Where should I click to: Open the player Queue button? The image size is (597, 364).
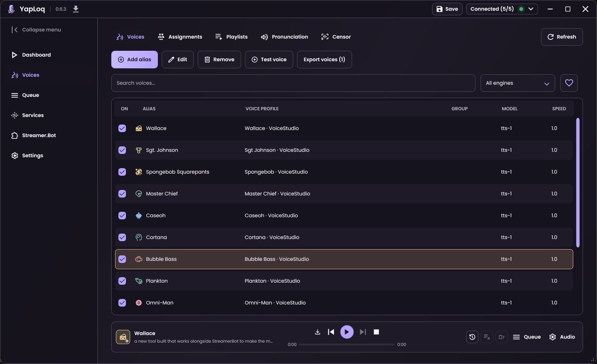pyautogui.click(x=527, y=337)
